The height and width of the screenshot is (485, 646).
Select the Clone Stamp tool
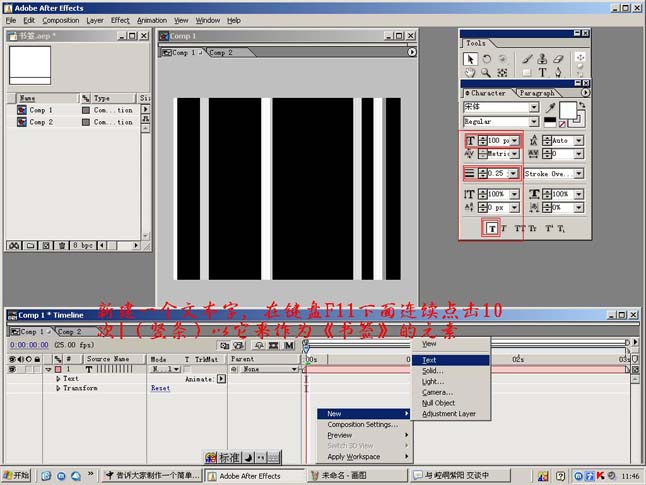tap(542, 59)
